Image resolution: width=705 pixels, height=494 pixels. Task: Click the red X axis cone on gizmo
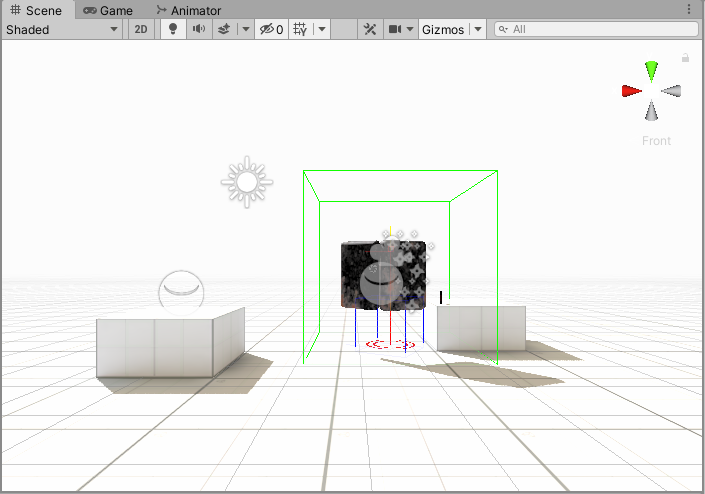pos(631,91)
